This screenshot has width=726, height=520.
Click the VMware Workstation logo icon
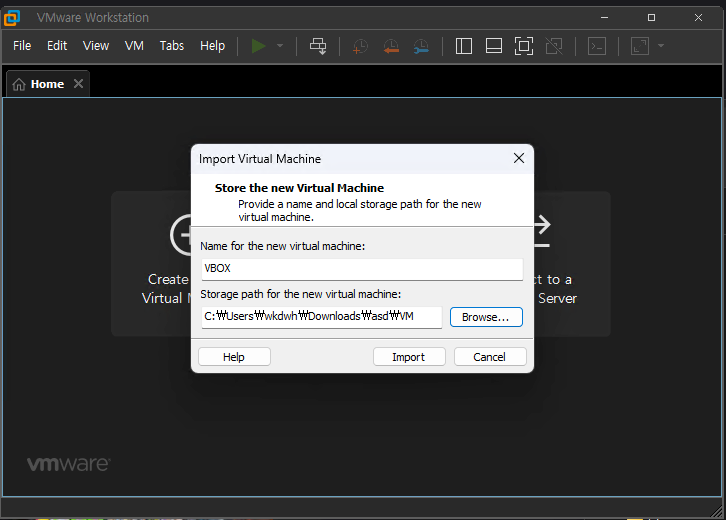(12, 18)
